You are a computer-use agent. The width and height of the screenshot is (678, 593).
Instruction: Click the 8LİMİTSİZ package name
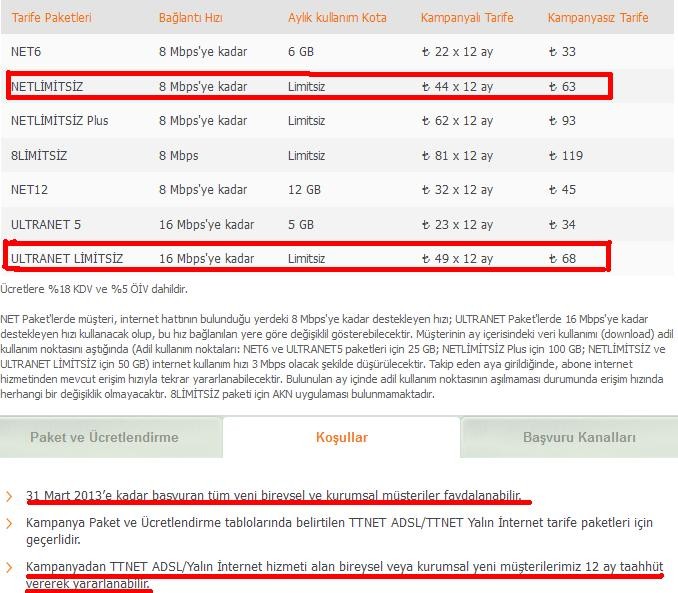coord(41,156)
